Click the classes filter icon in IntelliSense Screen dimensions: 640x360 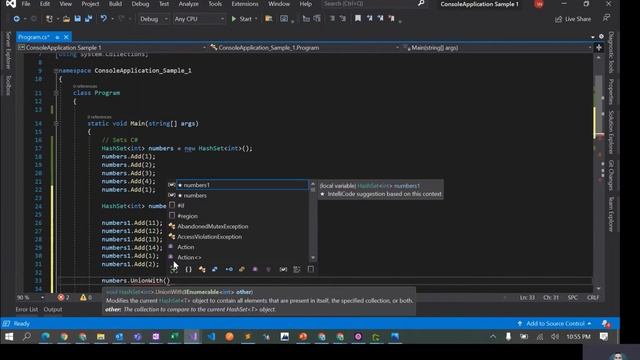point(202,269)
